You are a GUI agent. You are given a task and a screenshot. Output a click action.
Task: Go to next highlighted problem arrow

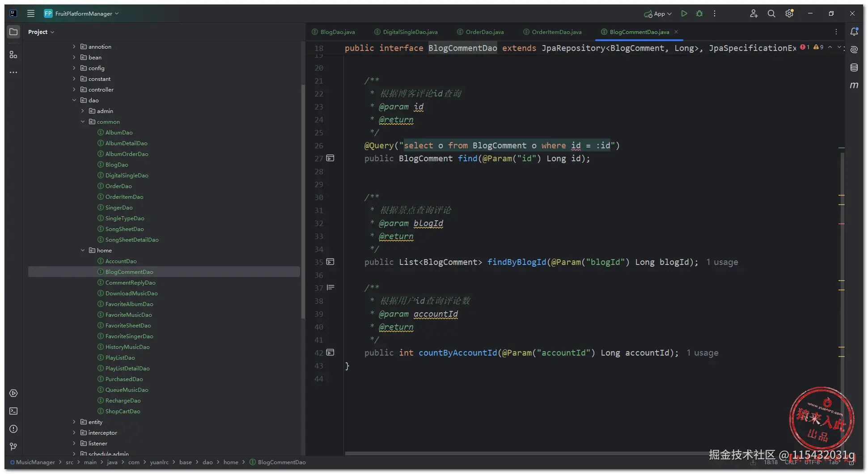839,47
